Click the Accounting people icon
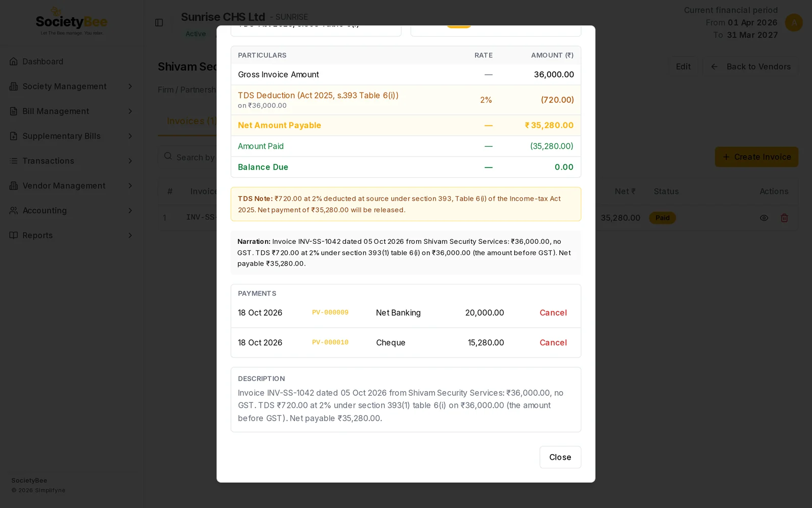 click(x=14, y=210)
